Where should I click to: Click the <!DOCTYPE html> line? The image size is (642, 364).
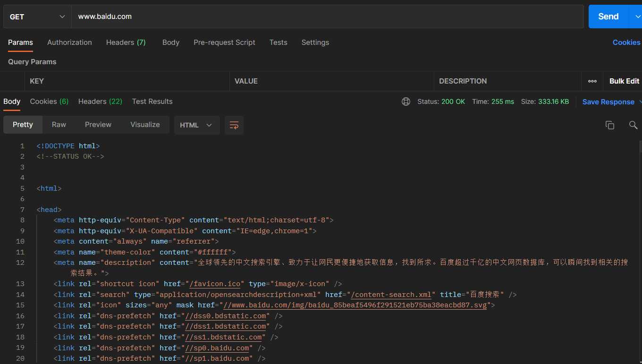coord(68,146)
